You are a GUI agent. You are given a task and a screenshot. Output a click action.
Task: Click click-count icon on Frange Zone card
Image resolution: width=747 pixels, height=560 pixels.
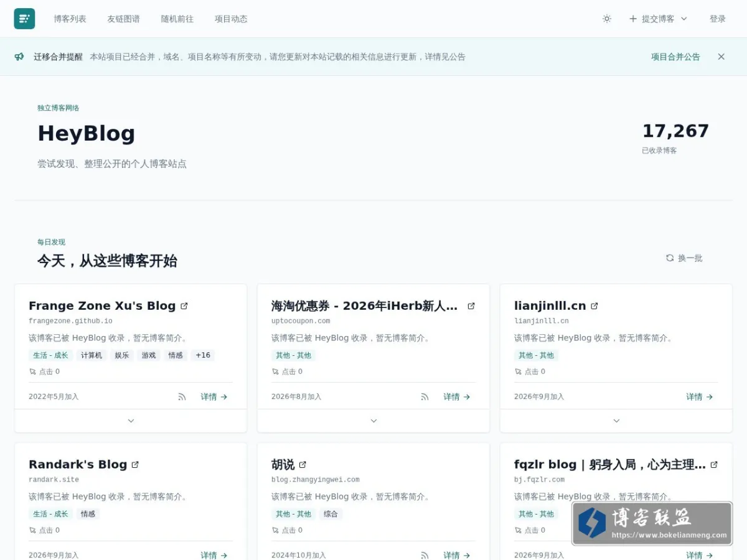coord(33,371)
